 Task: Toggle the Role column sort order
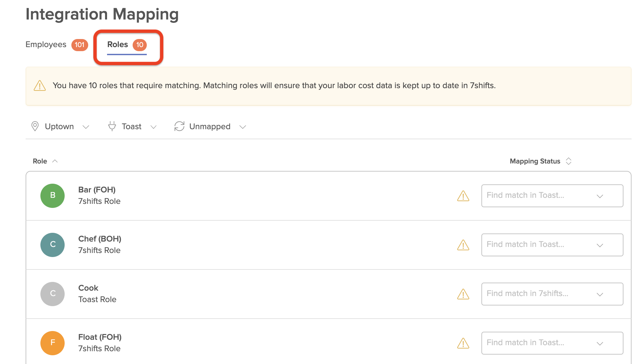(x=55, y=161)
